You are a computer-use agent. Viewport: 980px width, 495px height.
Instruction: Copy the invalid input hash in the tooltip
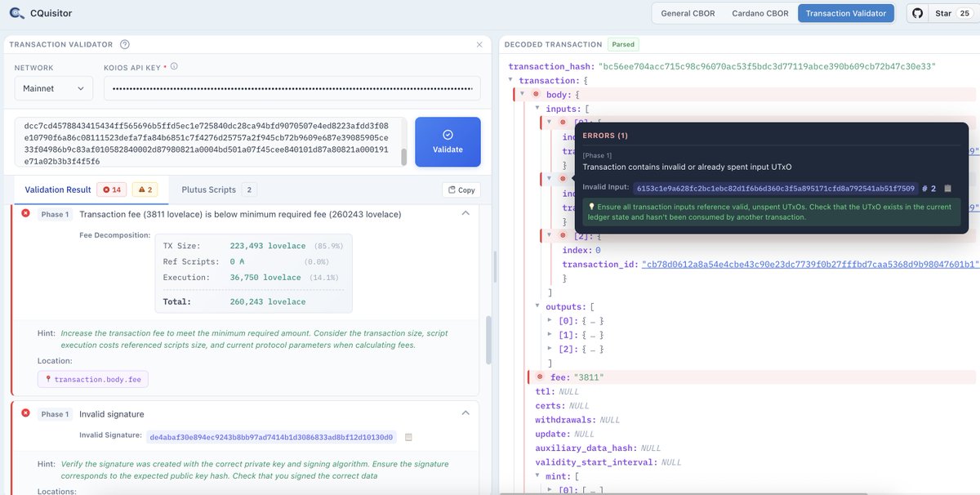tap(947, 189)
